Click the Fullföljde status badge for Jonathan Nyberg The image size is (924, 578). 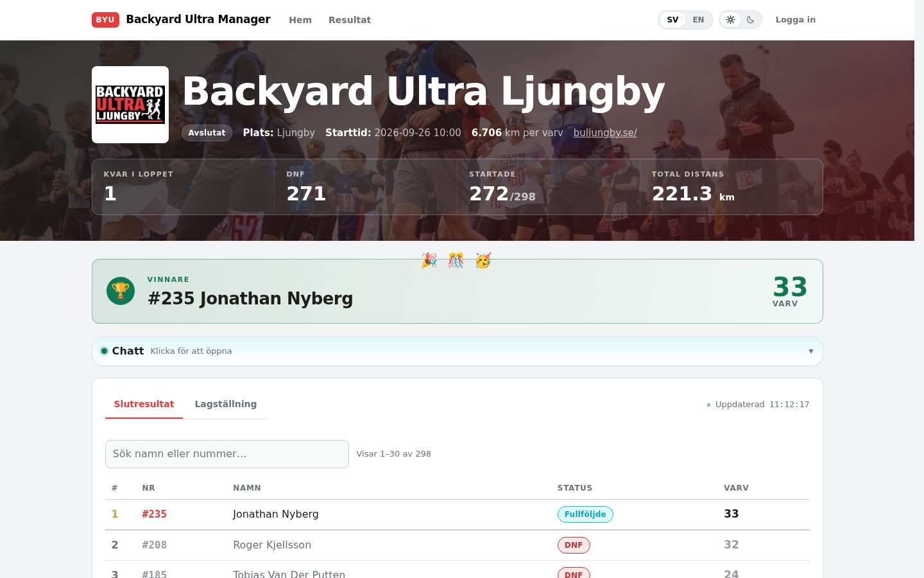click(x=585, y=514)
